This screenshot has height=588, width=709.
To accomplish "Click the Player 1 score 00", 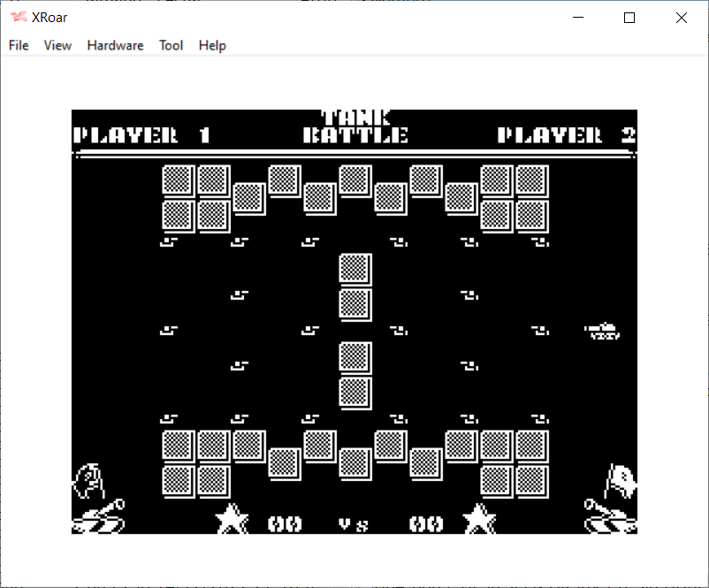I will coord(285,524).
